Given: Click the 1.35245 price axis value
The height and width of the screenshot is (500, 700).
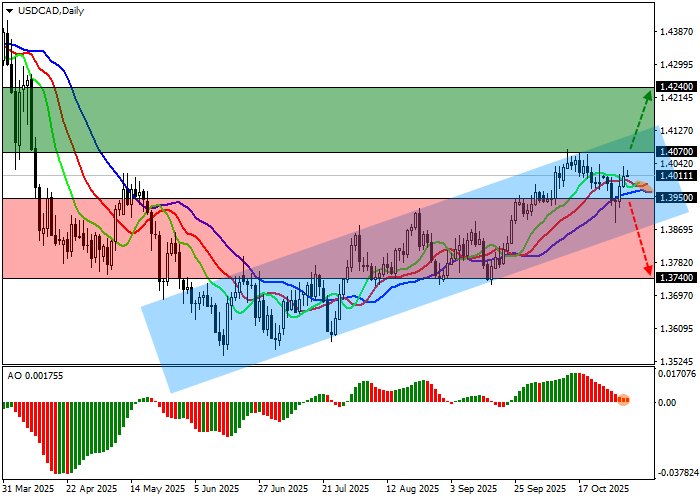Looking at the screenshot, I should tap(677, 361).
